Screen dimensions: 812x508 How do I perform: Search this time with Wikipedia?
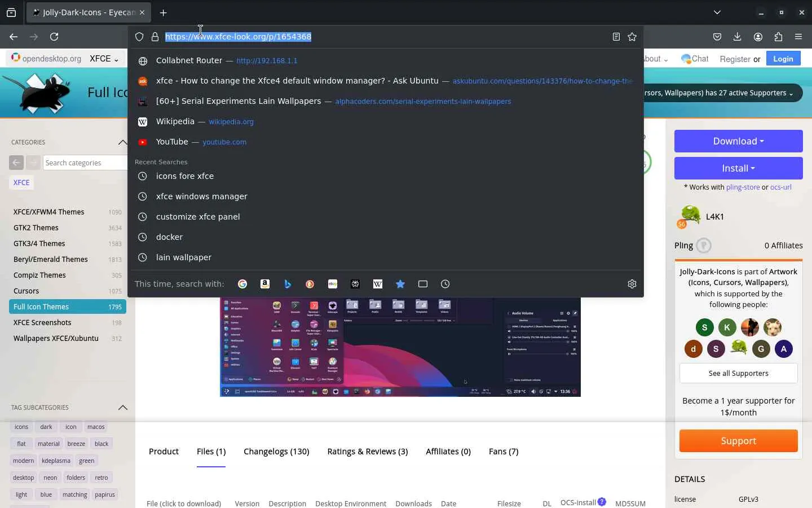click(x=378, y=284)
